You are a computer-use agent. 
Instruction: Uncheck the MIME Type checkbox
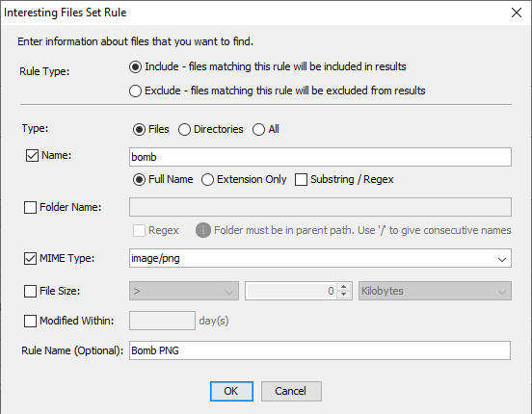[30, 258]
